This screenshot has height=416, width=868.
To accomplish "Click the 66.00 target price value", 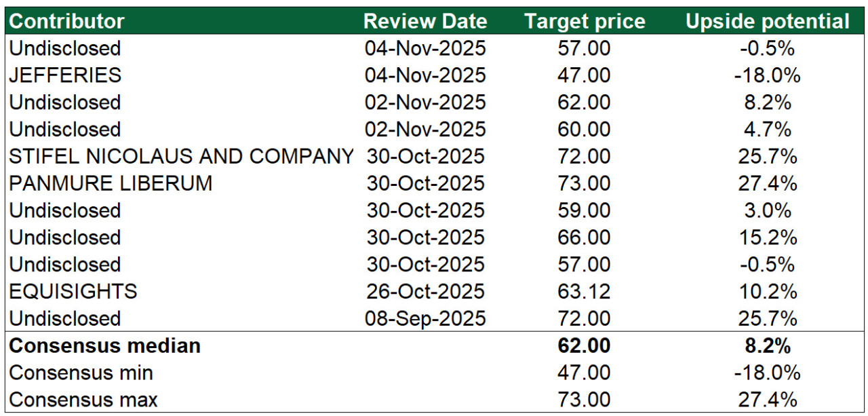I will tap(585, 238).
